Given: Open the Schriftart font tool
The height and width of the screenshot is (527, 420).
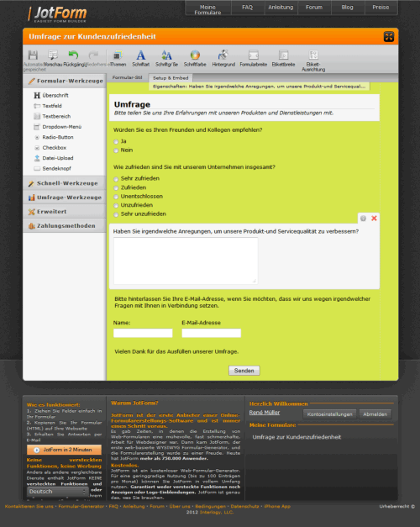Looking at the screenshot, I should (x=141, y=55).
